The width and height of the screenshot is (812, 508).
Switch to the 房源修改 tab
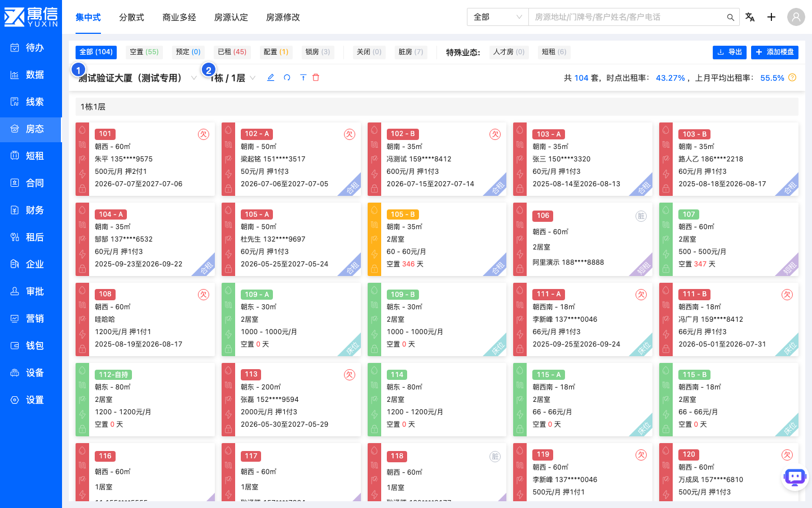(283, 17)
